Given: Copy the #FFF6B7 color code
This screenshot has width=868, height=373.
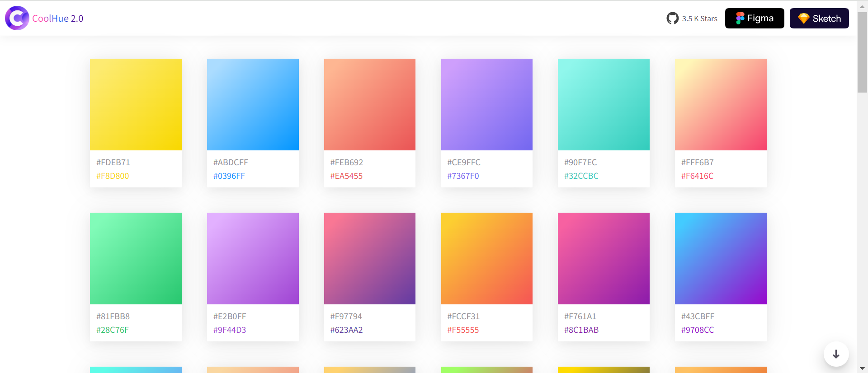Looking at the screenshot, I should pyautogui.click(x=698, y=163).
